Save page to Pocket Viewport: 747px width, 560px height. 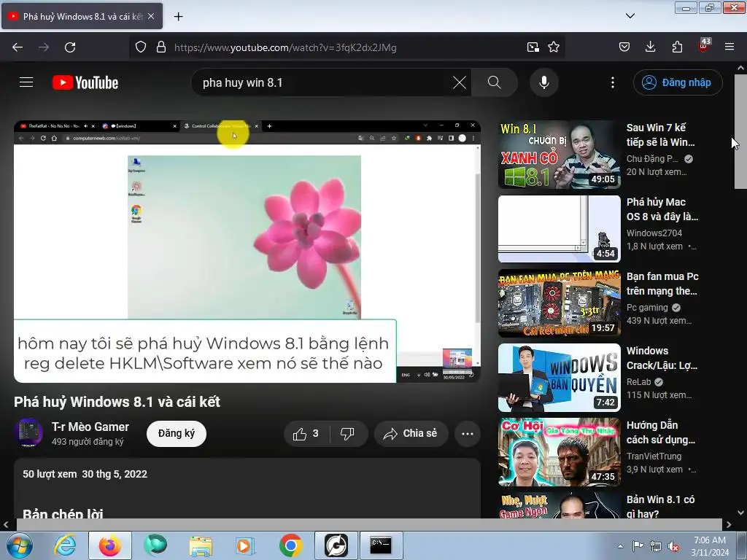pos(624,47)
